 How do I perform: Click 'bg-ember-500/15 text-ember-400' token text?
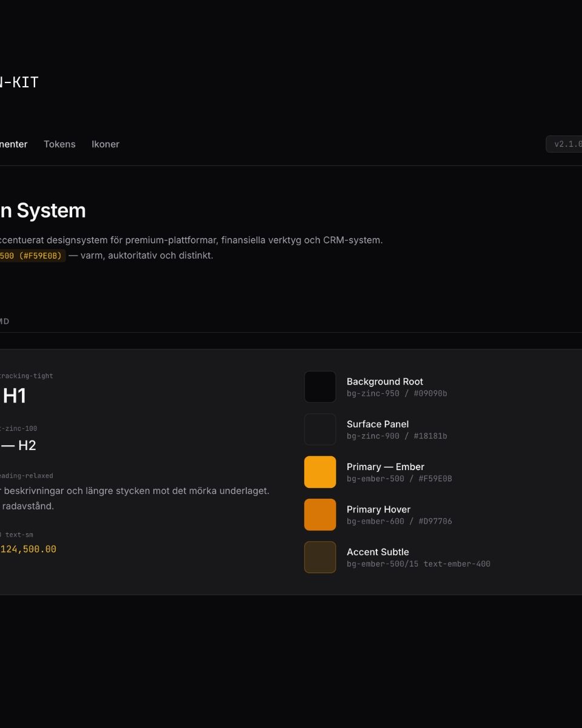pyautogui.click(x=418, y=564)
